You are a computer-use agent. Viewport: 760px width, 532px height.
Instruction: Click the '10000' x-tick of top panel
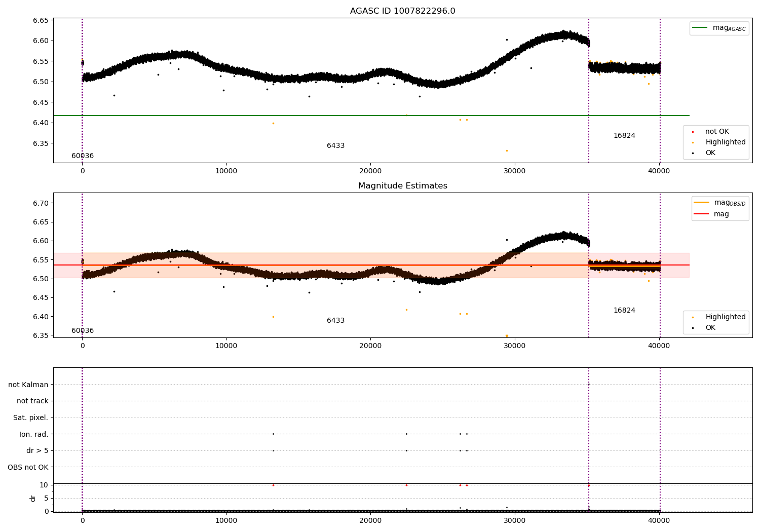point(226,171)
